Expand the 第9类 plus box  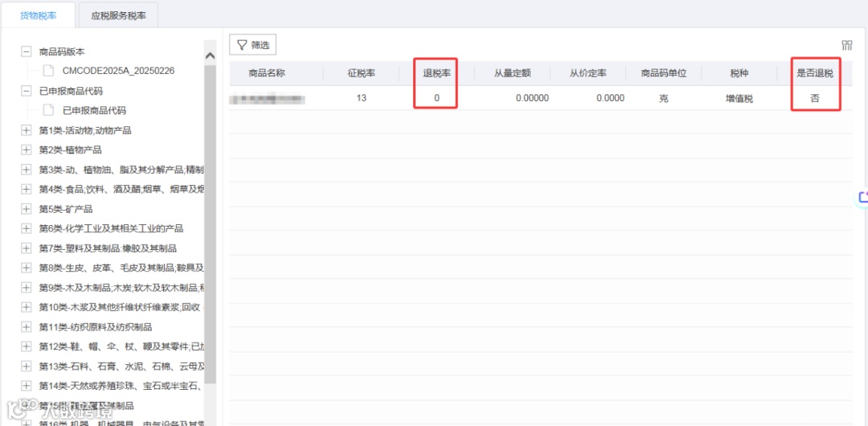point(26,288)
